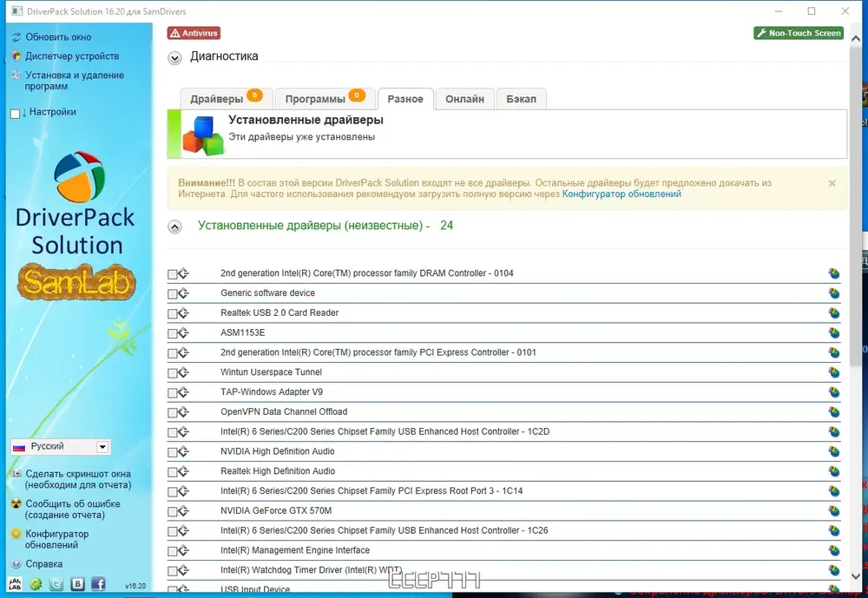Click the v16.20 version label
This screenshot has height=598, width=868.
pyautogui.click(x=135, y=586)
